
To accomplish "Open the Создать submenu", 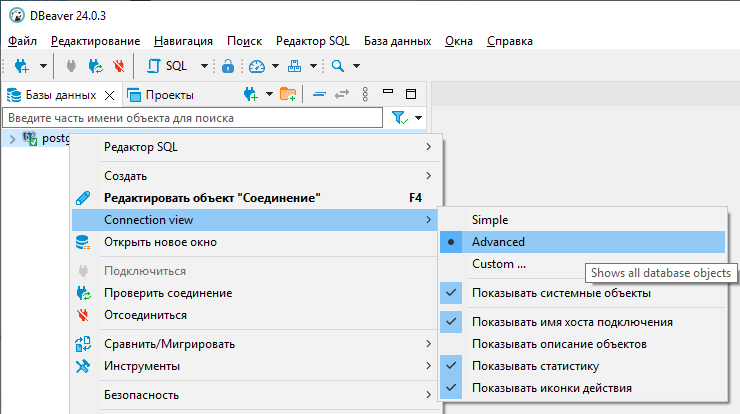I will coord(254,176).
